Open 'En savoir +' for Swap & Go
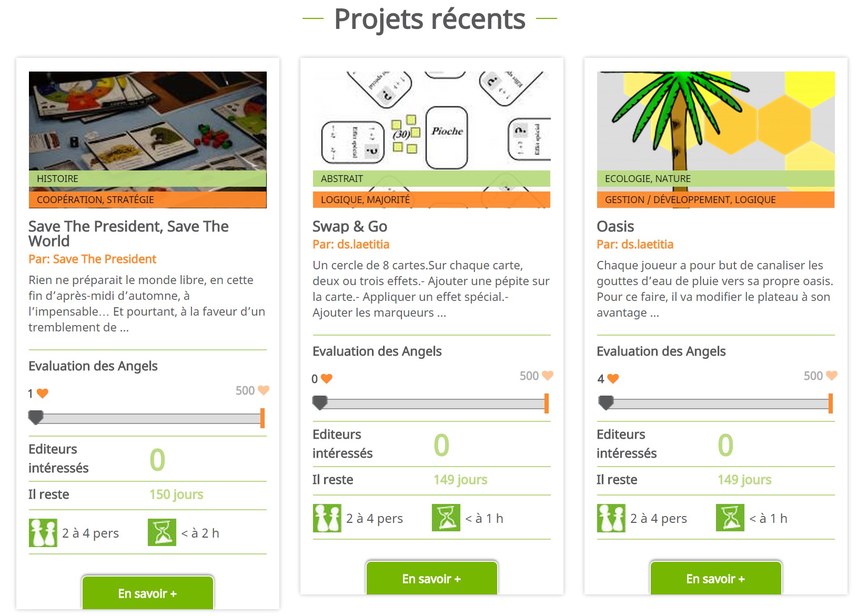857x616 pixels. tap(431, 579)
